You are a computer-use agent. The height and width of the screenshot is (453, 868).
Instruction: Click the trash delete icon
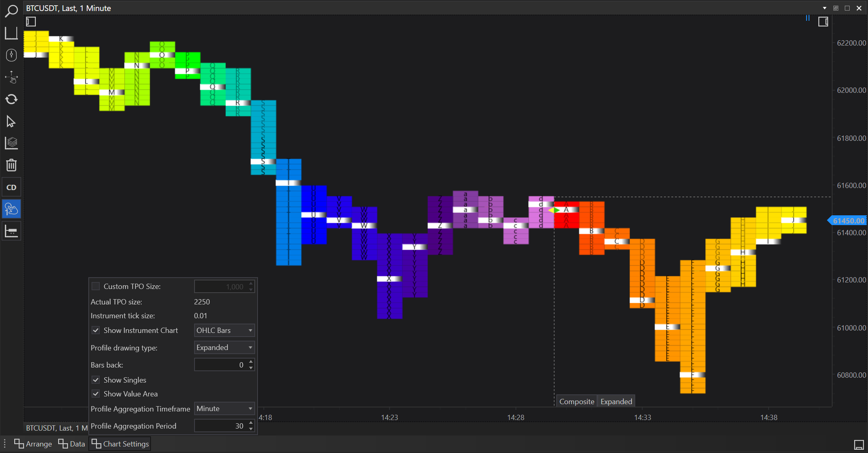click(x=11, y=165)
